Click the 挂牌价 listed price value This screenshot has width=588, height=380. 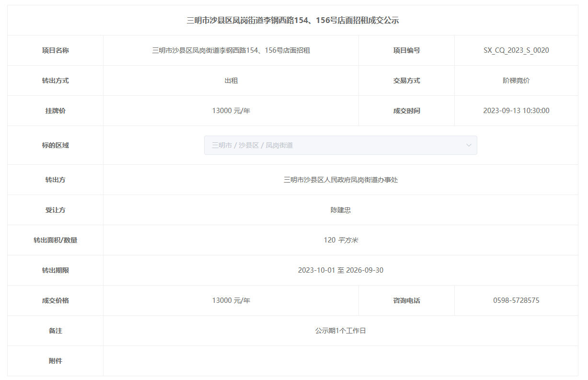click(x=231, y=111)
